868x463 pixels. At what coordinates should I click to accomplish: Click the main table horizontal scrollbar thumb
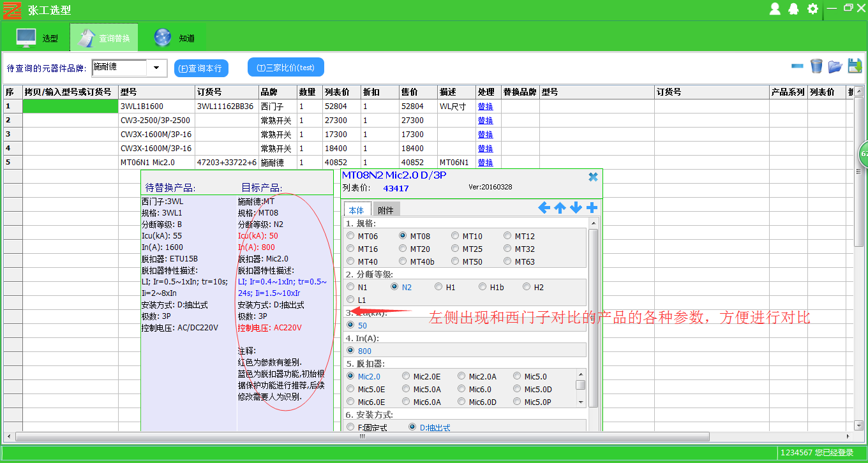pos(363,437)
